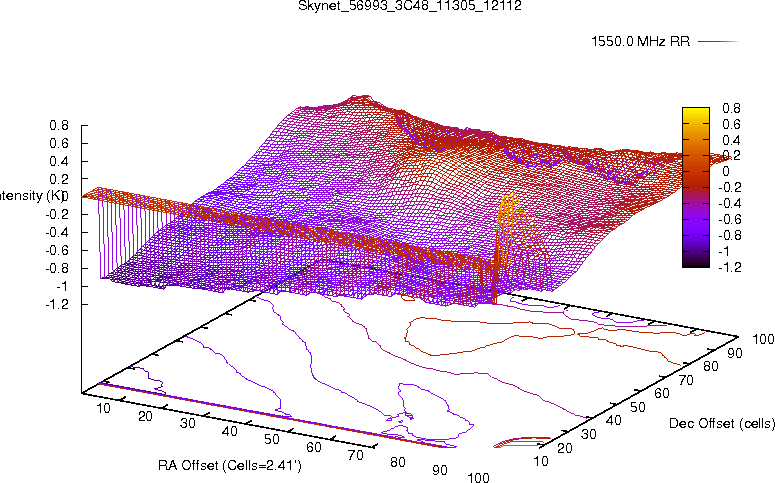Click tick 100 on the Dec Offset axis
The image size is (775, 483).
coord(763,339)
